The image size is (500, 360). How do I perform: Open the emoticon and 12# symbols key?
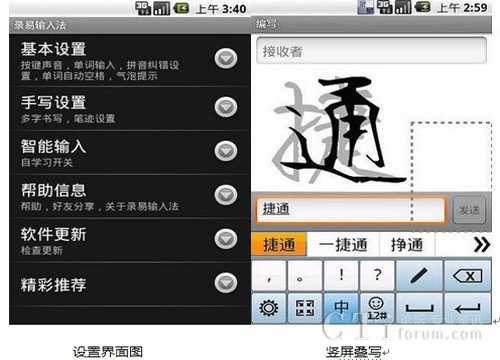[x=377, y=308]
